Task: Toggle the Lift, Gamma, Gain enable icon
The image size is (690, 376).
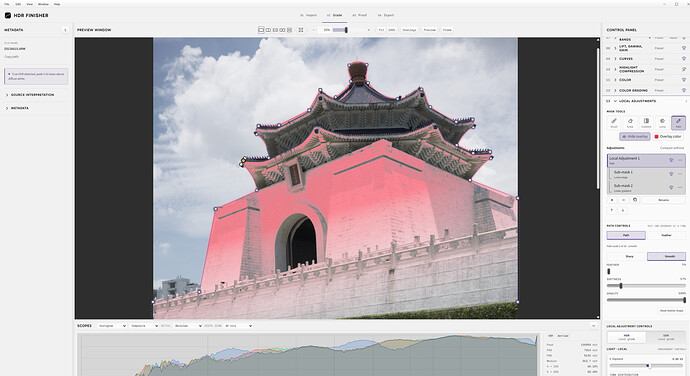Action: pyautogui.click(x=684, y=48)
